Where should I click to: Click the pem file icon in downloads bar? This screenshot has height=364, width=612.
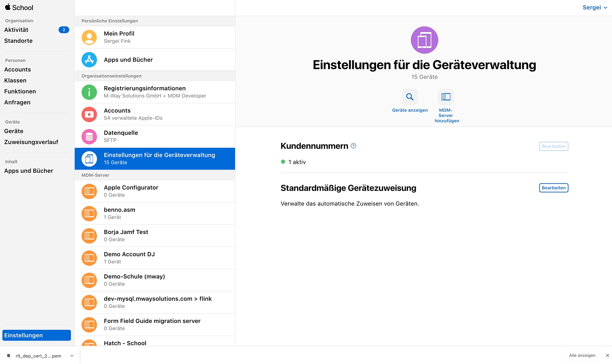click(x=9, y=356)
